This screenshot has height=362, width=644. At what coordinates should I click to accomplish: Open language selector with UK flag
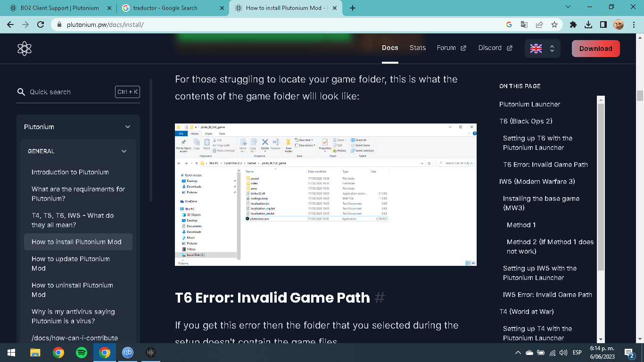coord(542,49)
